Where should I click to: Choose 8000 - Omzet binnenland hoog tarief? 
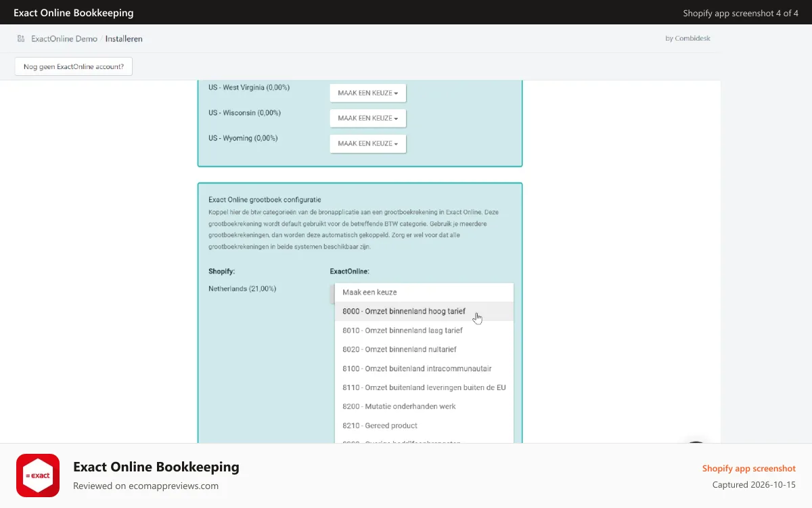(424, 312)
